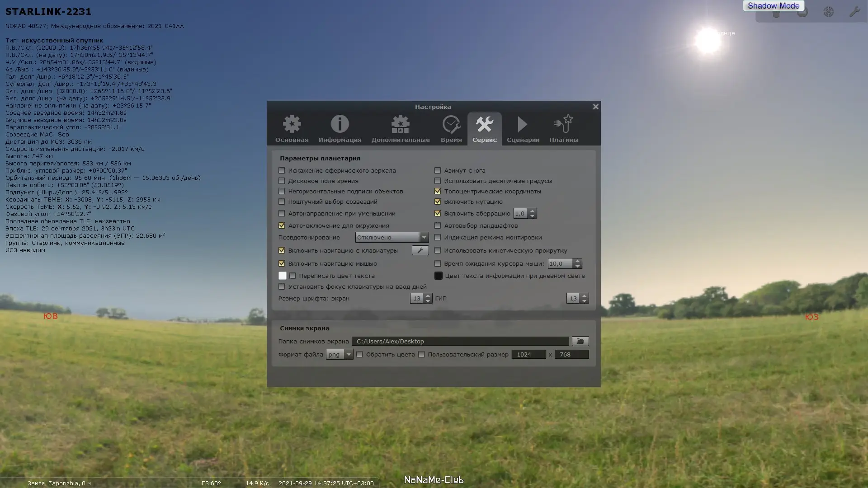Viewport: 868px width, 488px height.
Task: Increase the screen font size stepper
Action: pyautogui.click(x=428, y=296)
